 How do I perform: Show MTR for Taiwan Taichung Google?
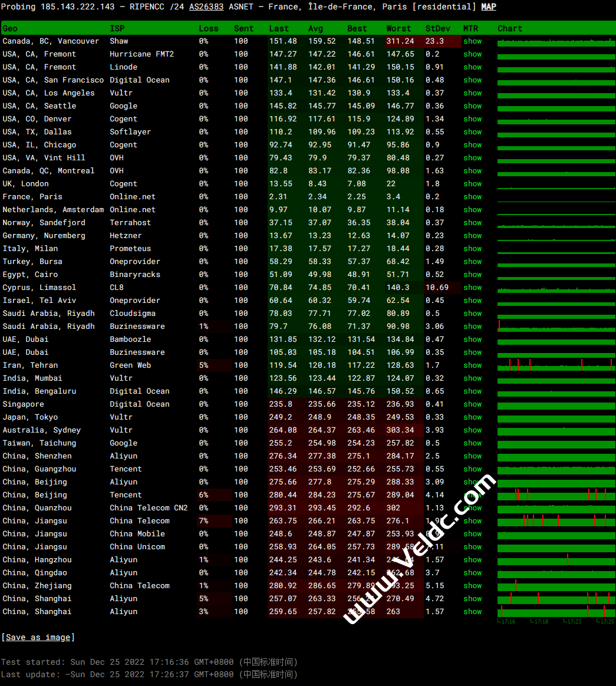pos(473,443)
